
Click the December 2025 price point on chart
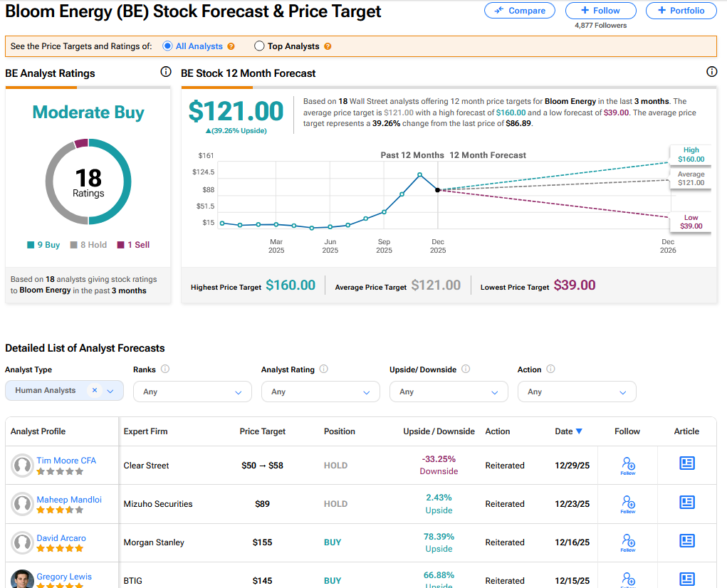point(437,190)
